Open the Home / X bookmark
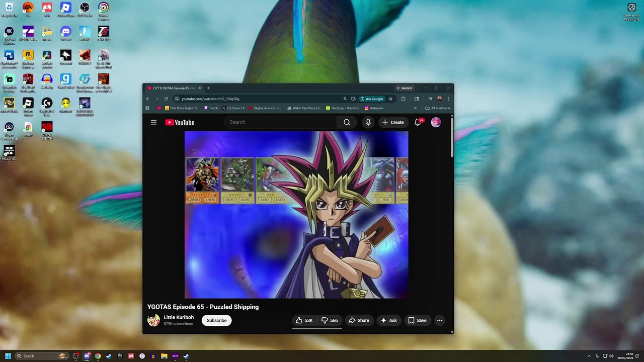Image resolution: width=644 pixels, height=362 pixels. (x=233, y=108)
